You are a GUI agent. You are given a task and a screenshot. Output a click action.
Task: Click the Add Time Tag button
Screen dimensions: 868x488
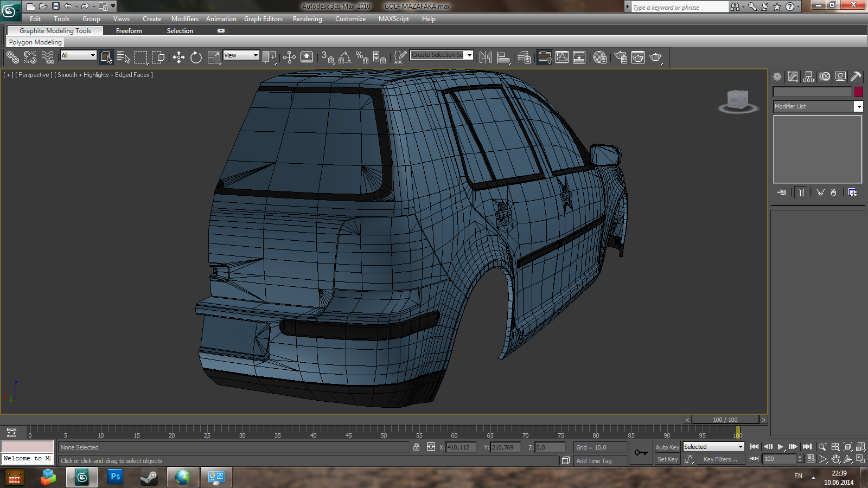click(593, 461)
